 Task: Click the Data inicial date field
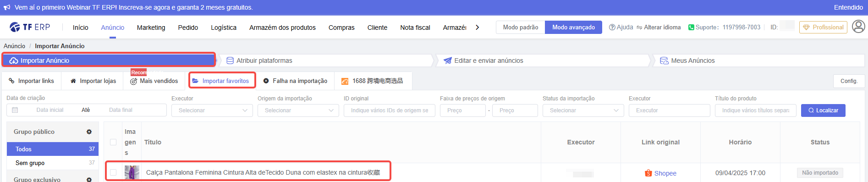pyautogui.click(x=50, y=110)
